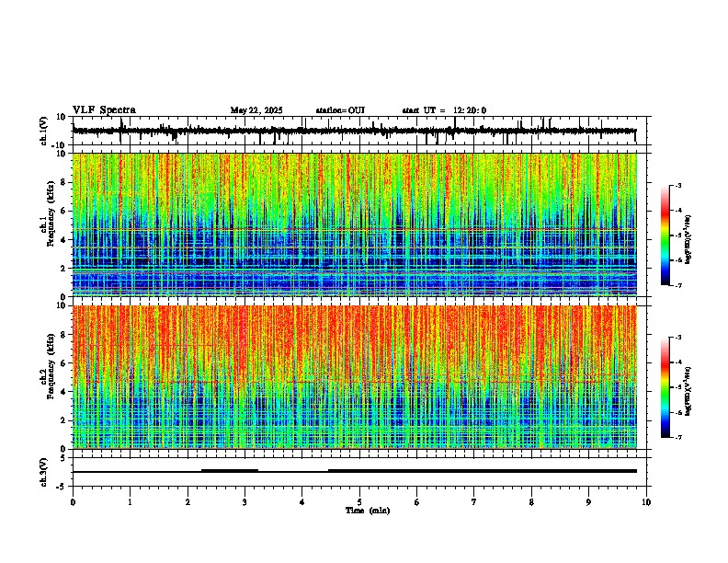Click "-3" on the ch.2 color bar
The height and width of the screenshot is (563, 728).
pyautogui.click(x=677, y=338)
